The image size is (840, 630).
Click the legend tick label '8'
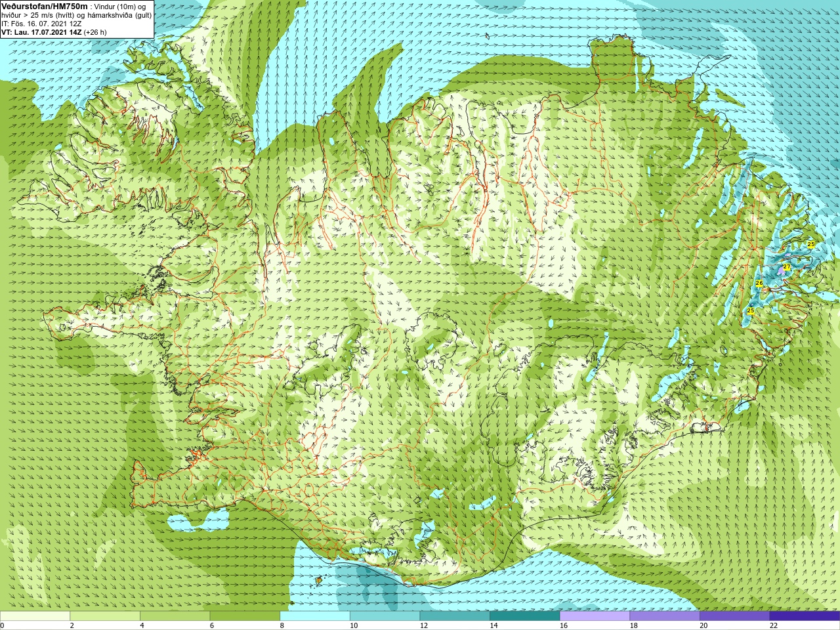[283, 626]
